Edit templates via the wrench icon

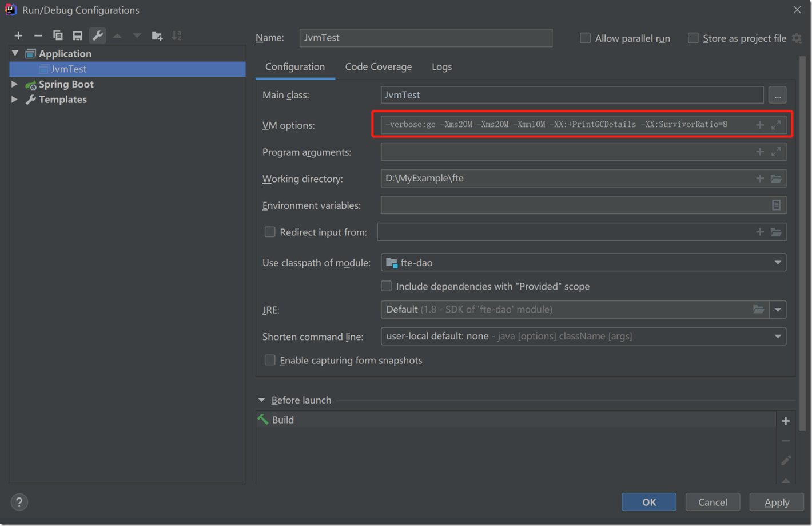pyautogui.click(x=98, y=35)
